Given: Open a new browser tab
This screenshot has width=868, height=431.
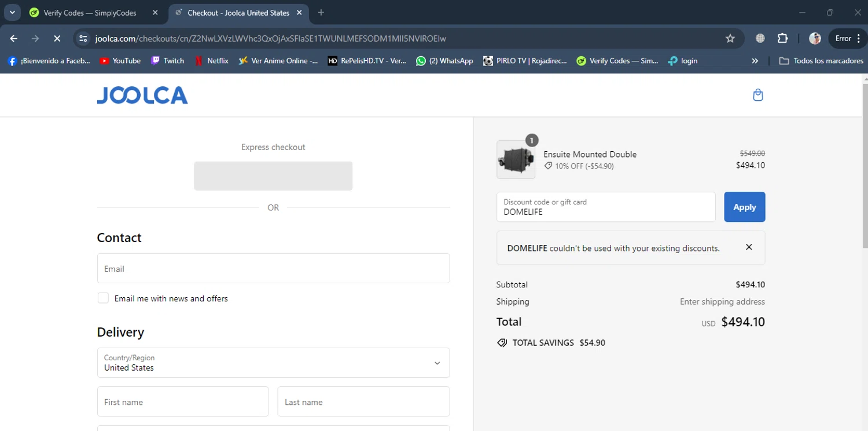Looking at the screenshot, I should tap(321, 13).
